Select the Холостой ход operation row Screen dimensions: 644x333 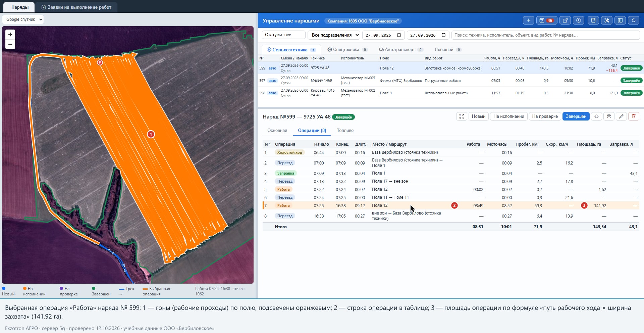[450, 152]
